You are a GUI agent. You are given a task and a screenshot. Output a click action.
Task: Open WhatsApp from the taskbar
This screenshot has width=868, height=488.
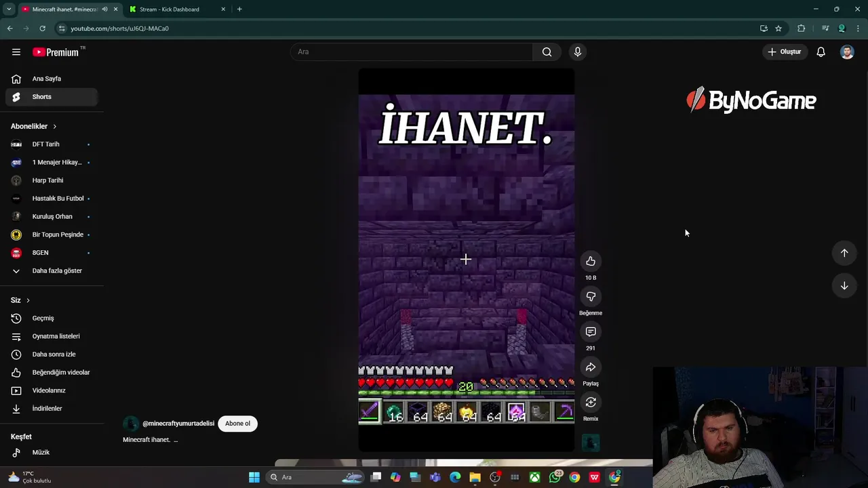555,477
